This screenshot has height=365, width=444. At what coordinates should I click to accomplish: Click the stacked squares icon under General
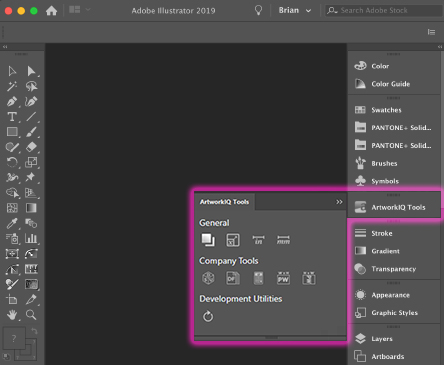[x=208, y=240]
